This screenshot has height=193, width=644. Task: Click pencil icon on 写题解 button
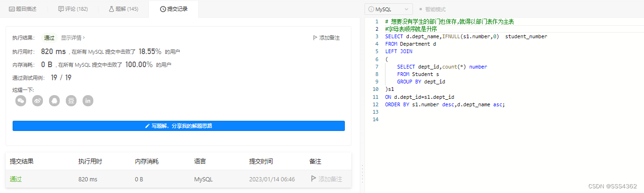(147, 126)
